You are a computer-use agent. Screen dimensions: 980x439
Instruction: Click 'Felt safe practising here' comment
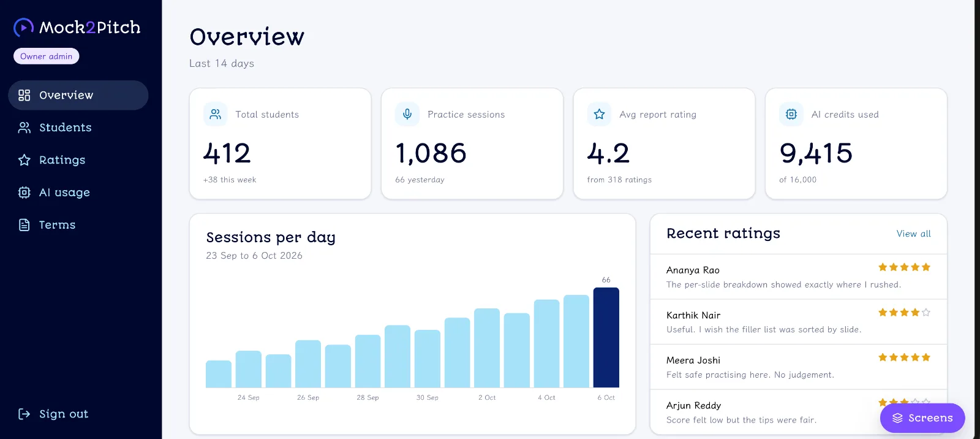pyautogui.click(x=750, y=375)
